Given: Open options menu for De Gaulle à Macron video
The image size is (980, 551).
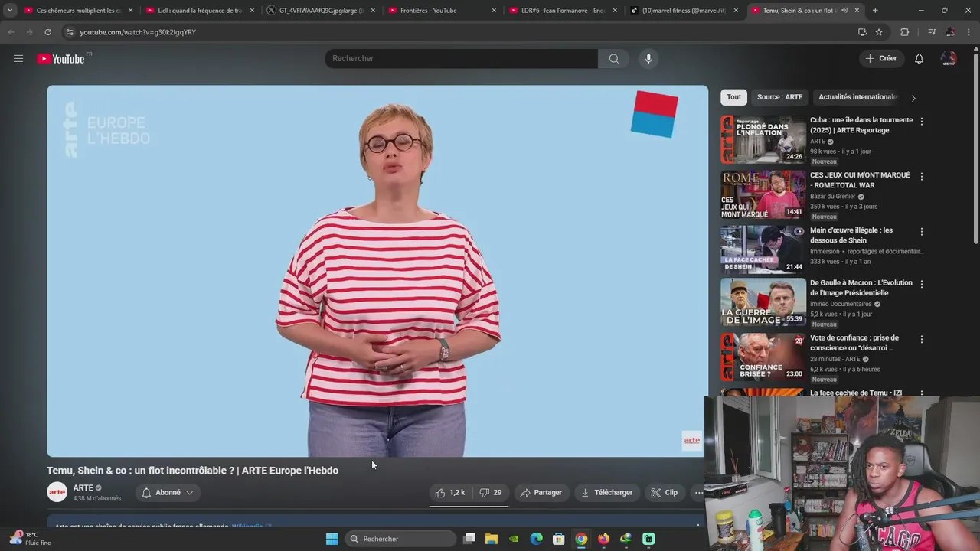Looking at the screenshot, I should (x=921, y=284).
